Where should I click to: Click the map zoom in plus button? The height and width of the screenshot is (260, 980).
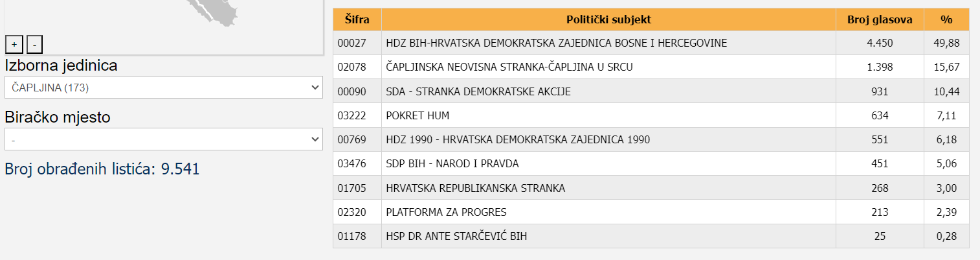coord(14,44)
